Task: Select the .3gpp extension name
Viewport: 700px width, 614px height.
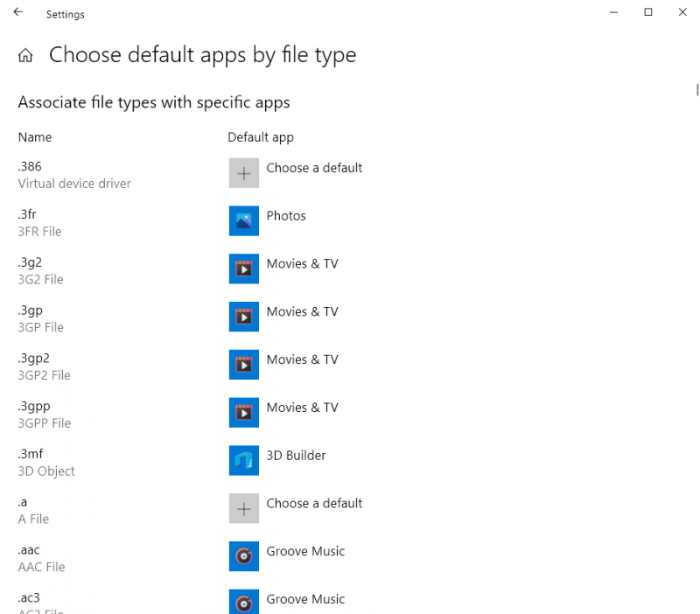Action: (x=34, y=407)
